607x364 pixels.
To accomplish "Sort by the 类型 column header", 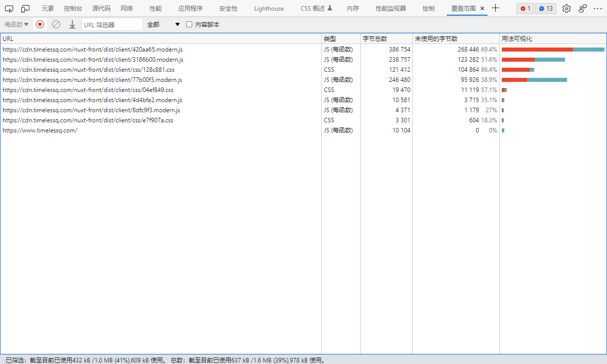I will (x=341, y=39).
